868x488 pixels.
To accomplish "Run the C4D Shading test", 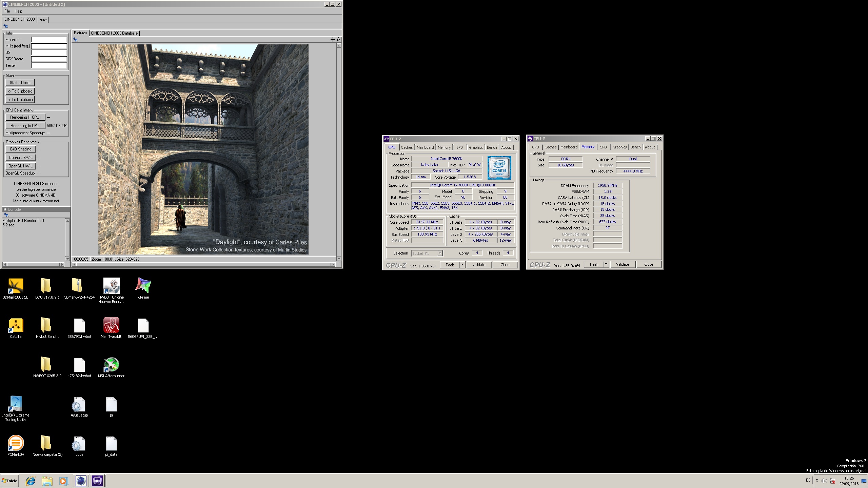I will (x=21, y=149).
